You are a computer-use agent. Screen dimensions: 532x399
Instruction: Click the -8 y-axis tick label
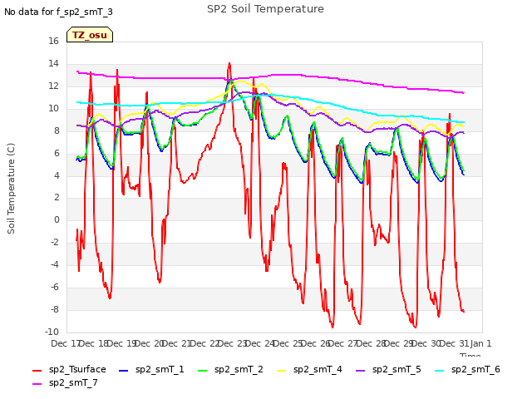coord(55,309)
